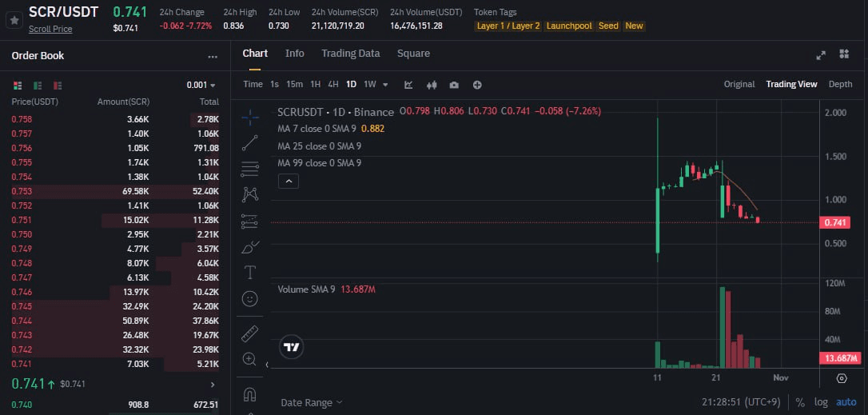Open the Chart tab
The height and width of the screenshot is (415, 868).
(x=255, y=54)
